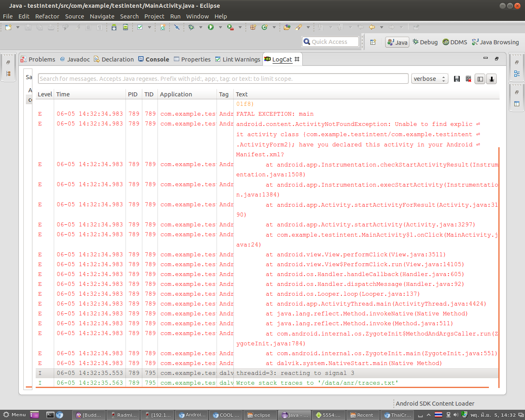Click the New Android XML file icon
525x420 pixels.
pos(163,27)
